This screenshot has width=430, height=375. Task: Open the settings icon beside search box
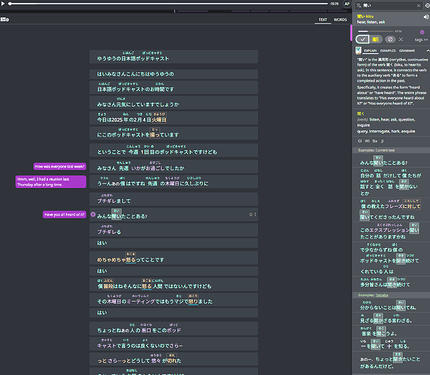[x=427, y=5]
